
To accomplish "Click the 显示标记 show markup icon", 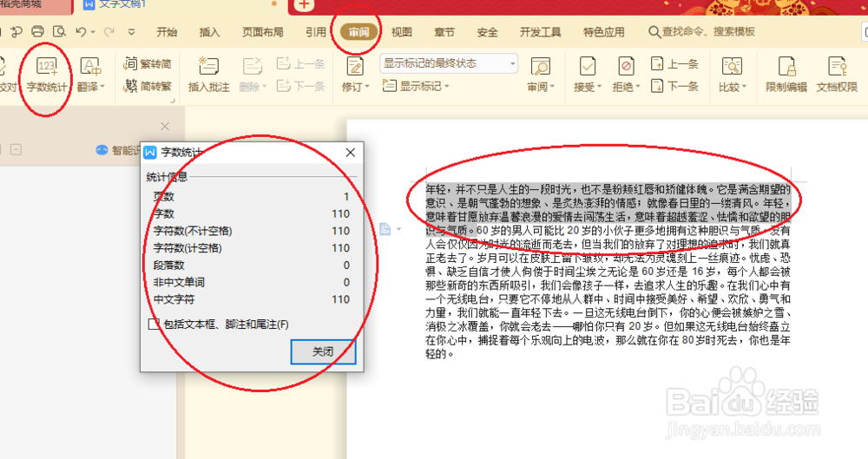I will click(390, 86).
